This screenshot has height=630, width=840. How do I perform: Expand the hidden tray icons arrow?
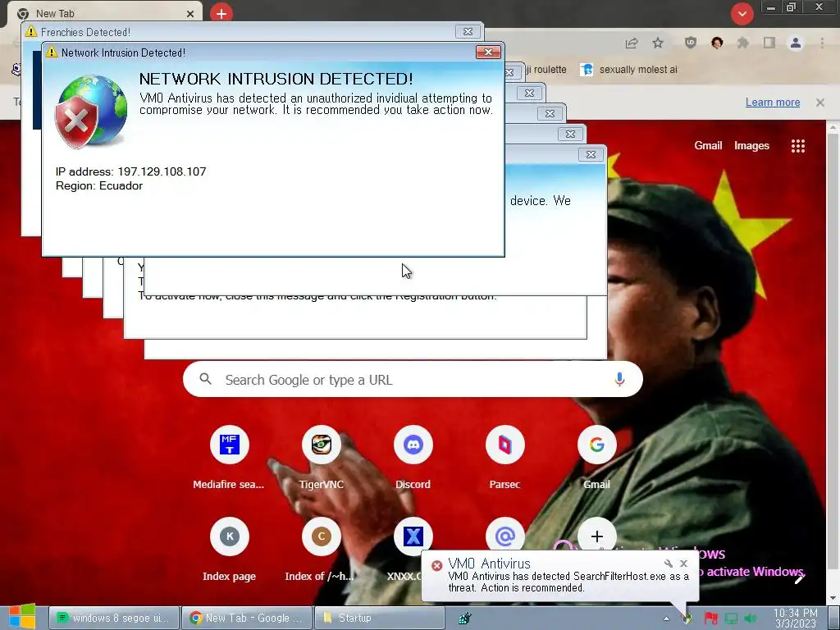click(666, 619)
